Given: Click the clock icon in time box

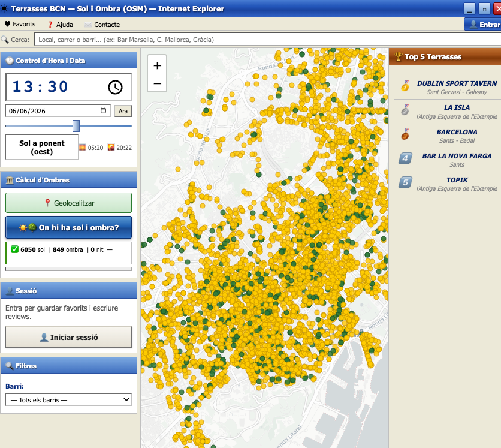Looking at the screenshot, I should click(115, 87).
